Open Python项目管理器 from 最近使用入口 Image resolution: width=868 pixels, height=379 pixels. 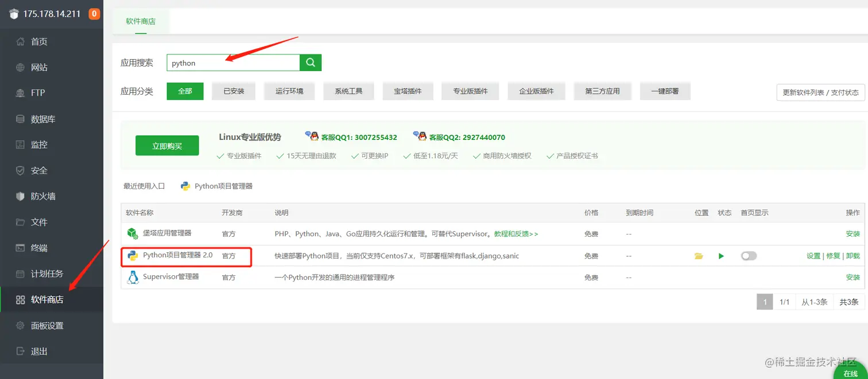223,186
